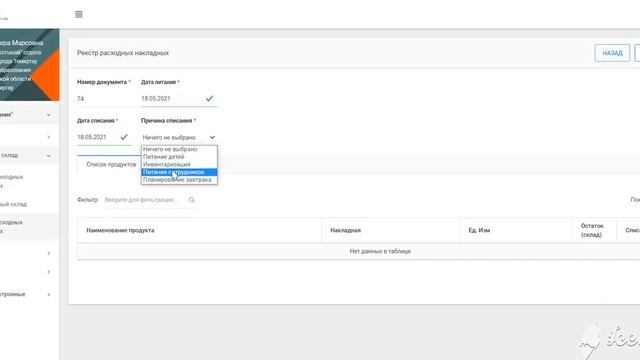
Task: Open the Причина списания dropdown
Action: pos(179,138)
